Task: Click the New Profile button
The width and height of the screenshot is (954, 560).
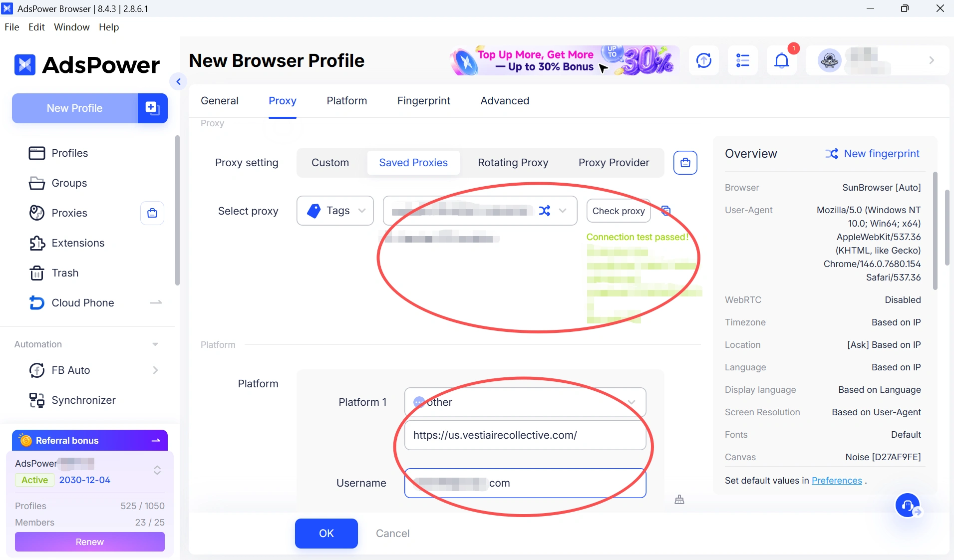Action: point(75,108)
